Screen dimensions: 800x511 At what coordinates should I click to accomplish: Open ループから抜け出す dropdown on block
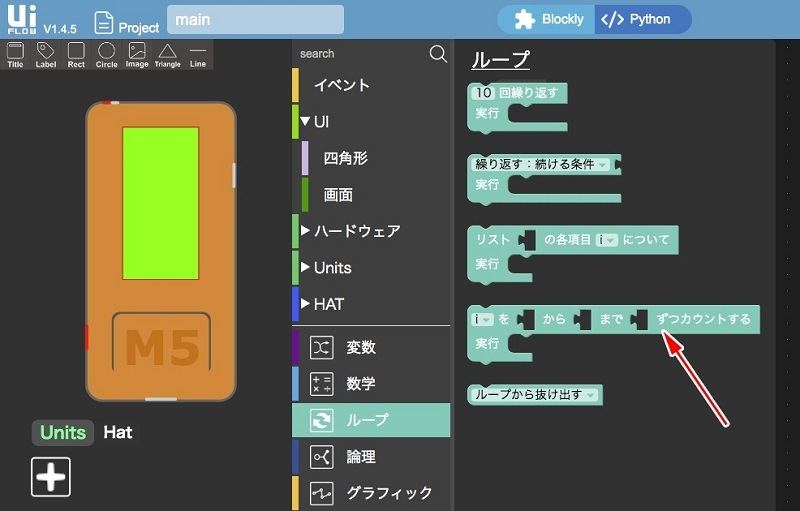coord(591,395)
